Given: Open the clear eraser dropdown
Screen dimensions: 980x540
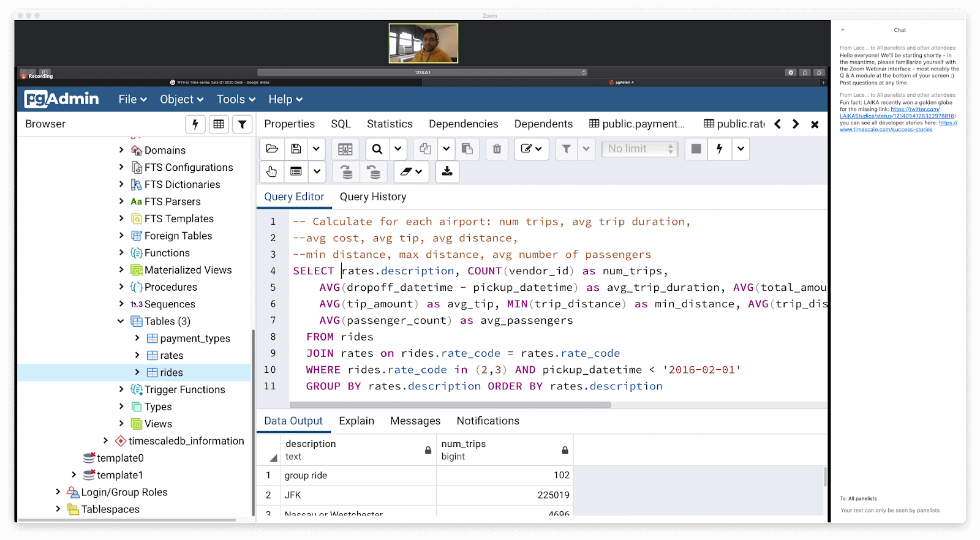Looking at the screenshot, I should click(x=411, y=172).
